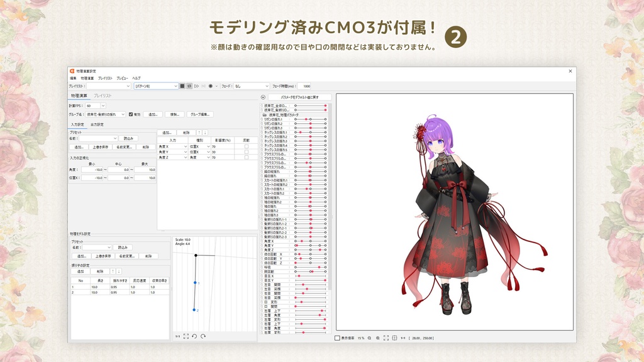Click the zoom-in magnifier in the bottom status bar
644x362 pixels.
coord(378,338)
